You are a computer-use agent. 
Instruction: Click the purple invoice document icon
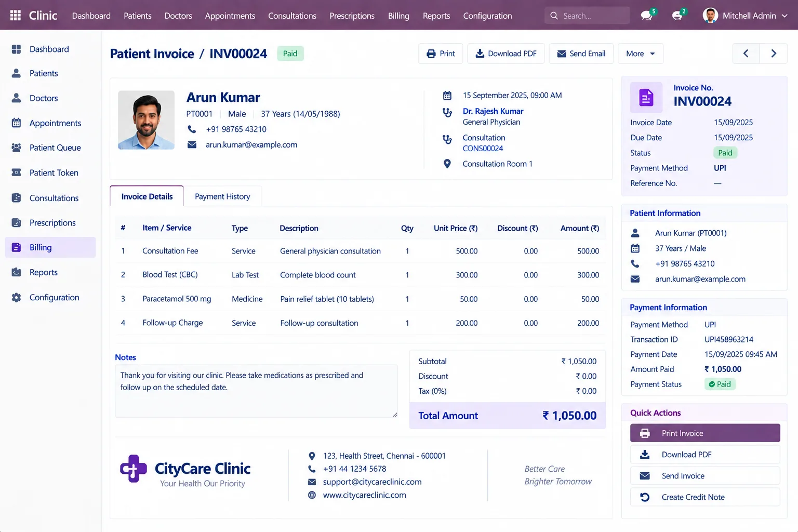tap(646, 97)
